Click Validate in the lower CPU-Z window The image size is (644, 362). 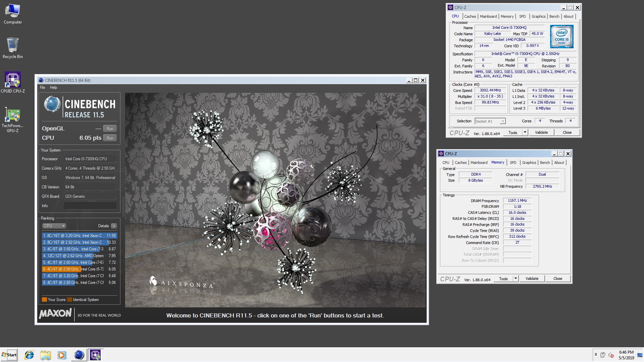[x=532, y=279]
